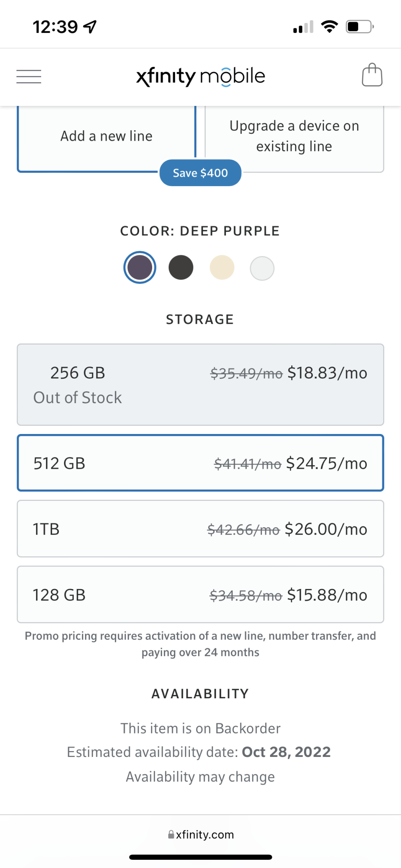Choose the black color swatch

[181, 267]
